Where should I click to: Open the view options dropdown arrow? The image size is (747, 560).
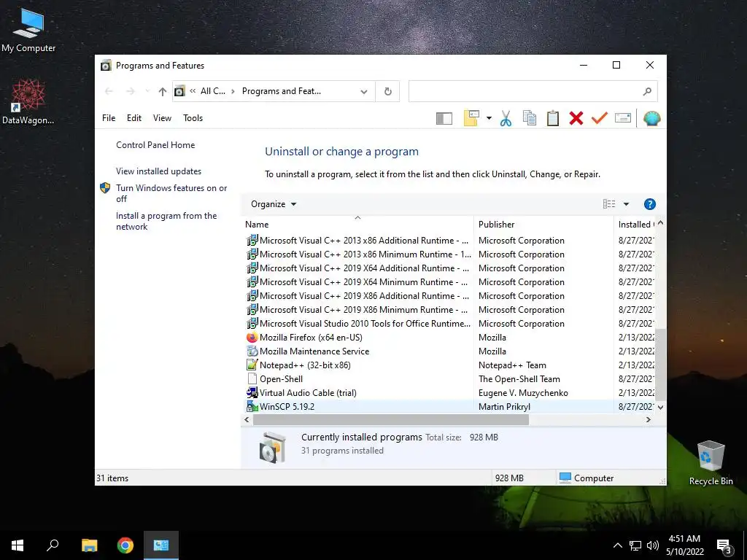coord(626,204)
